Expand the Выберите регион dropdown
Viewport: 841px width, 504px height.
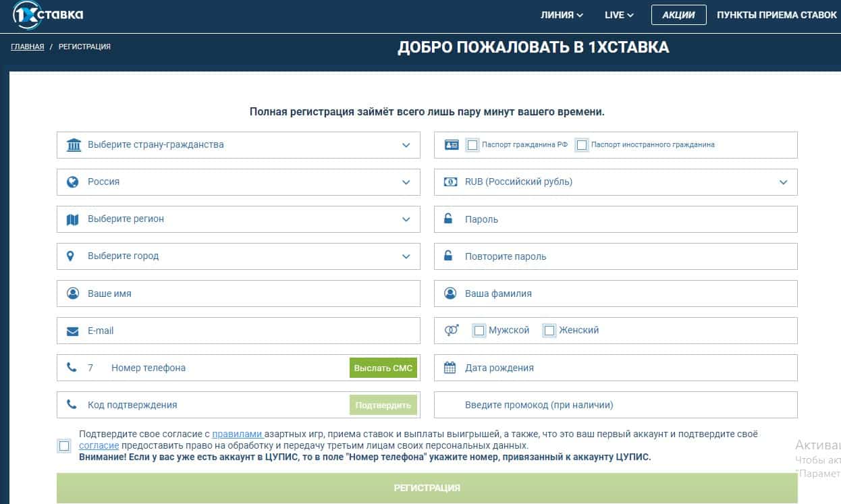(x=238, y=219)
